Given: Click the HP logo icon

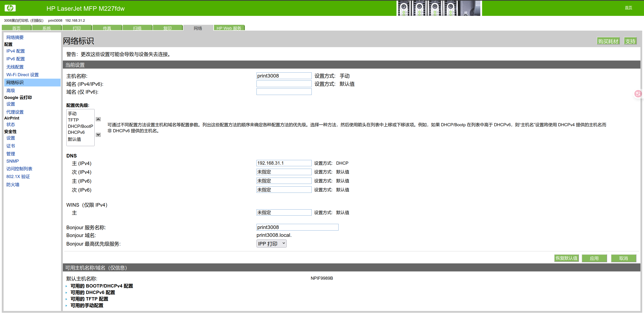Looking at the screenshot, I should 10,8.
